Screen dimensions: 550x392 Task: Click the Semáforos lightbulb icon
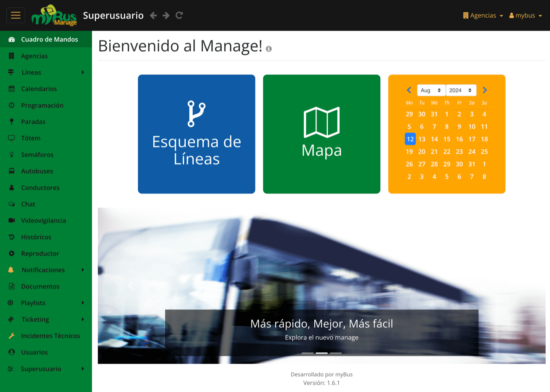(x=11, y=155)
